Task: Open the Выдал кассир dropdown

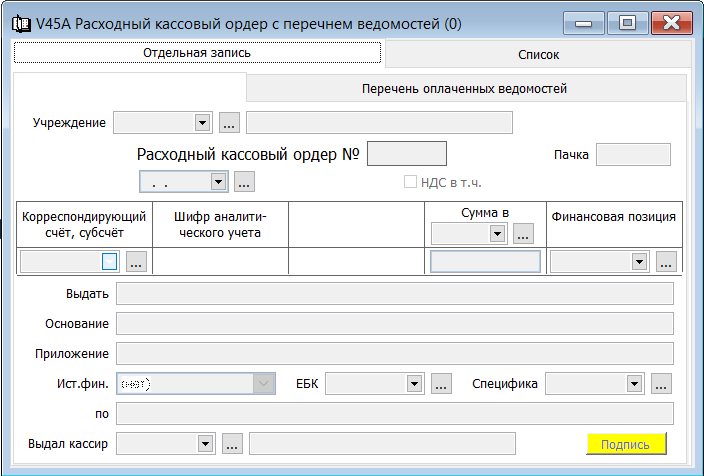Action: point(206,444)
